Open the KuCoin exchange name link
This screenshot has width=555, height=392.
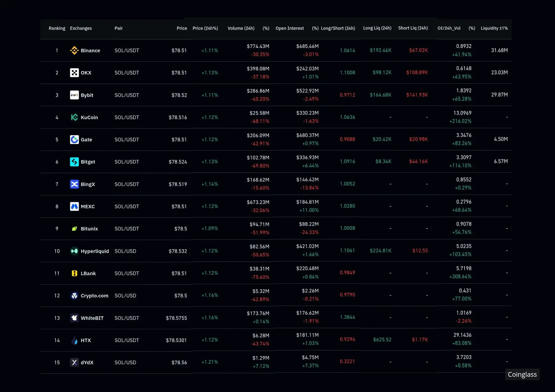click(89, 117)
